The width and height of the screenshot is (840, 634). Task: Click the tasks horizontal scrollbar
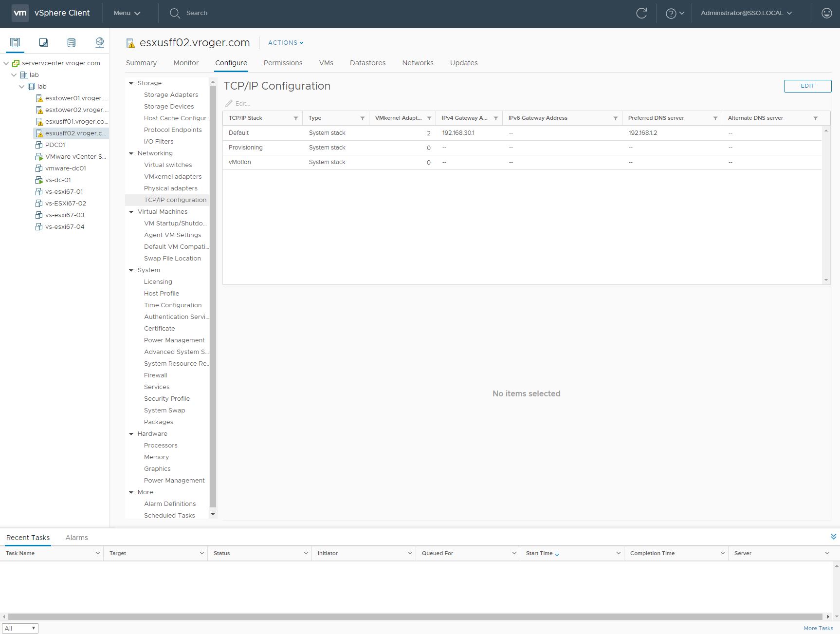pos(416,616)
